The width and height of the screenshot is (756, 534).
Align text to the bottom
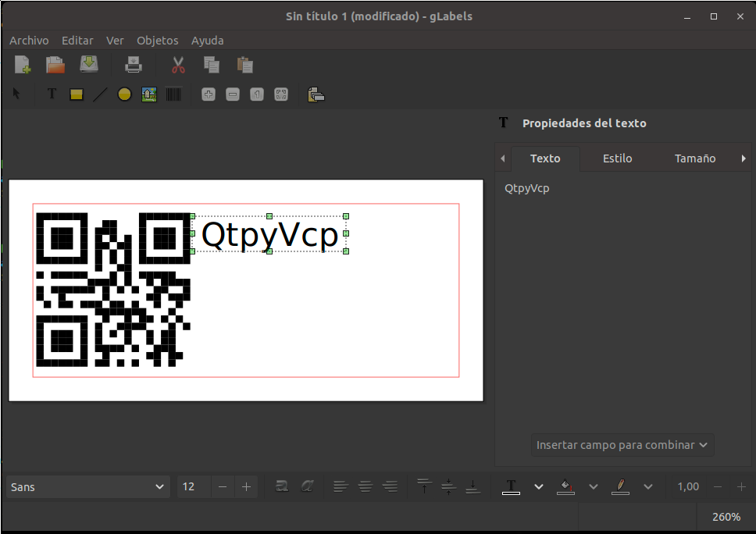tap(473, 487)
